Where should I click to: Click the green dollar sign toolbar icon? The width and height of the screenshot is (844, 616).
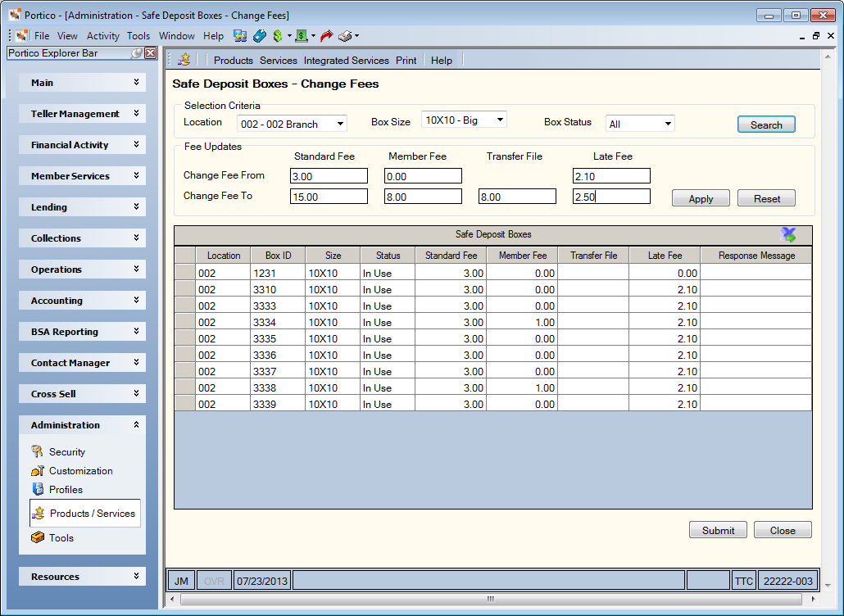pos(278,36)
